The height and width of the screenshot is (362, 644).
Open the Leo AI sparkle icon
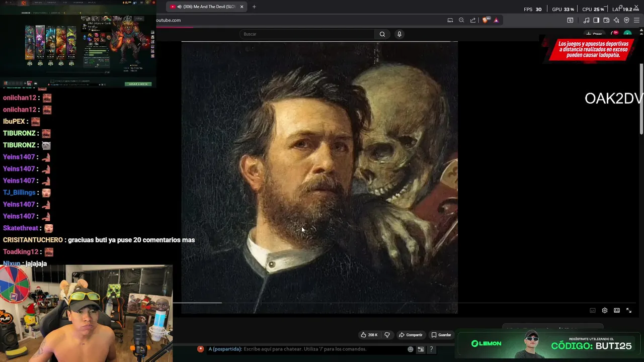tap(616, 20)
